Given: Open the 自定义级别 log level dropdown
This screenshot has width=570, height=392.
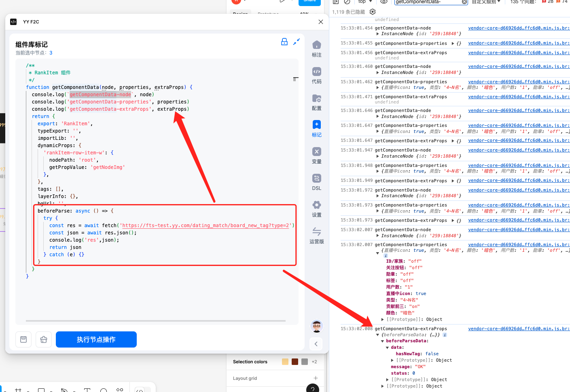Looking at the screenshot, I should (x=486, y=2).
